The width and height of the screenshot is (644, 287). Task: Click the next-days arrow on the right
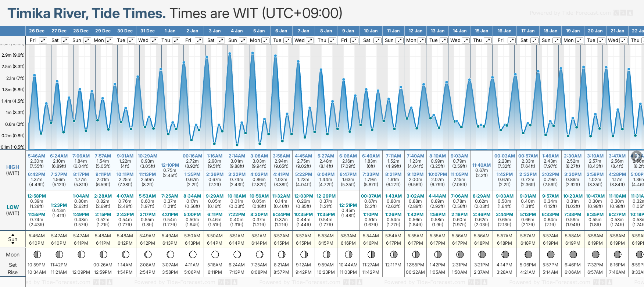(x=637, y=156)
